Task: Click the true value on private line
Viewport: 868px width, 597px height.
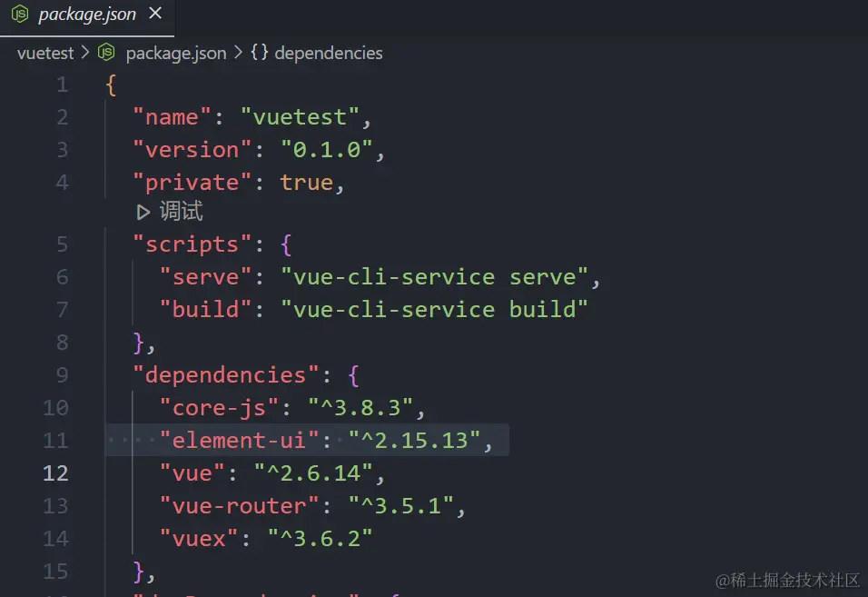Action: pos(307,183)
